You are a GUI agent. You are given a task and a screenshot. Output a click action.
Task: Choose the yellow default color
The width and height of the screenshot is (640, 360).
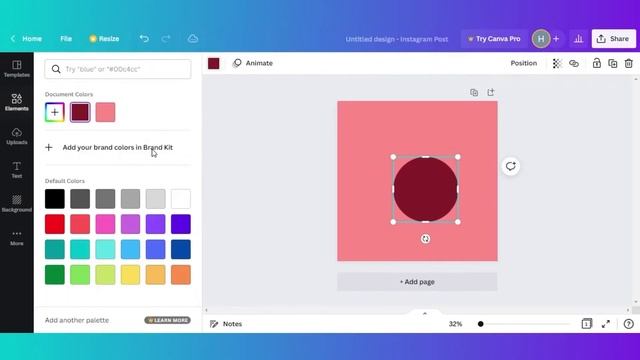click(131, 275)
